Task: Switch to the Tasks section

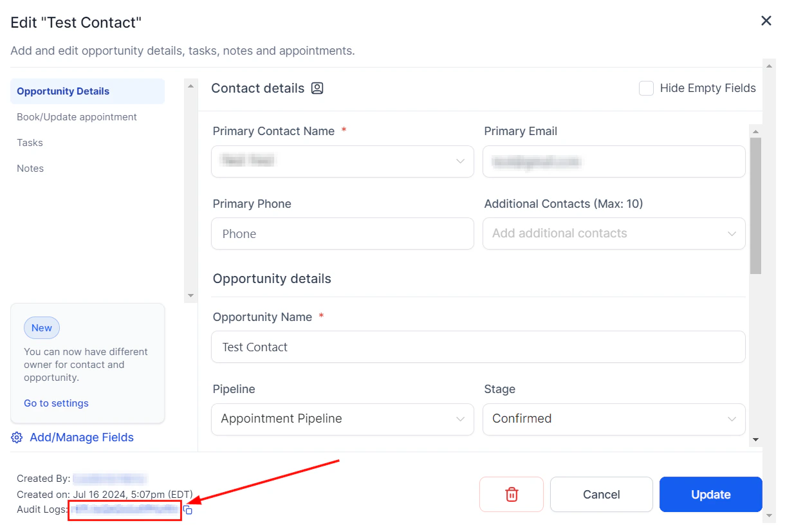Action: point(30,142)
